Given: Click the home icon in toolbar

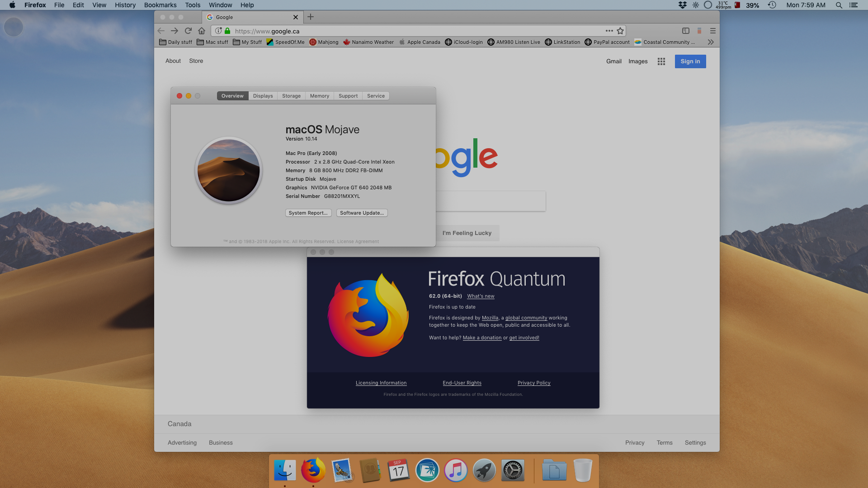Looking at the screenshot, I should [x=202, y=31].
